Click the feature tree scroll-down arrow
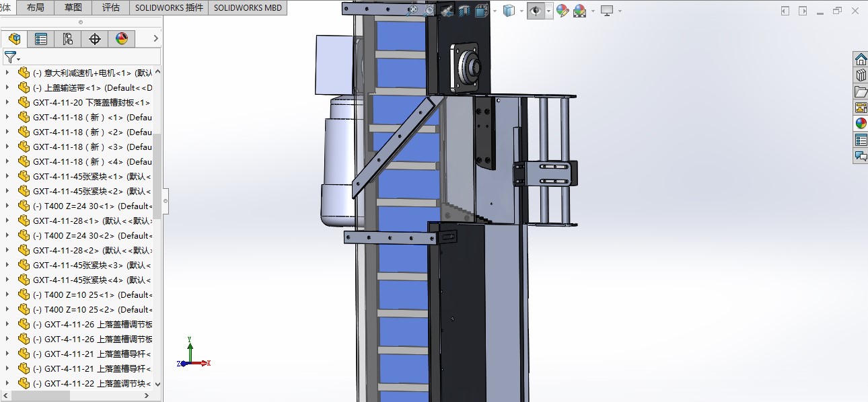This screenshot has width=868, height=402. coord(157,385)
